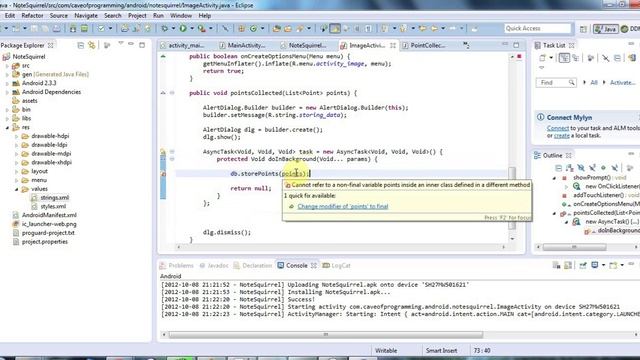640x360 pixels.
Task: Minimize the Package Explorer view
Action: (131, 44)
